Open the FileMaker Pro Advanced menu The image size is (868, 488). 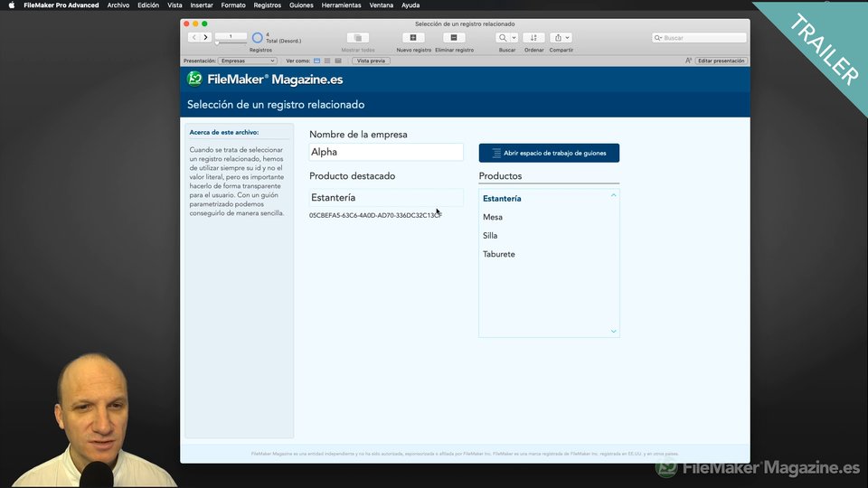tap(61, 5)
